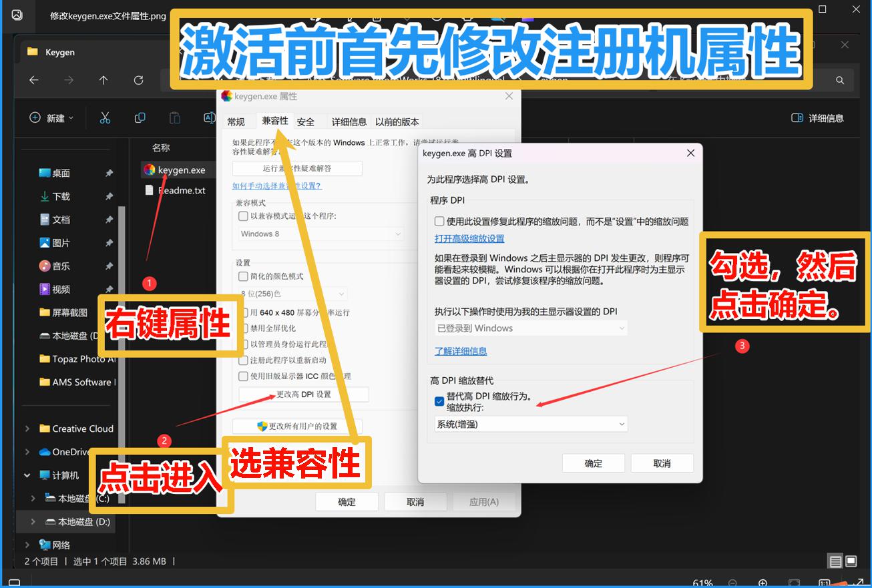Open 屏幕截图 folder in the sidebar
872x588 pixels.
pyautogui.click(x=63, y=312)
